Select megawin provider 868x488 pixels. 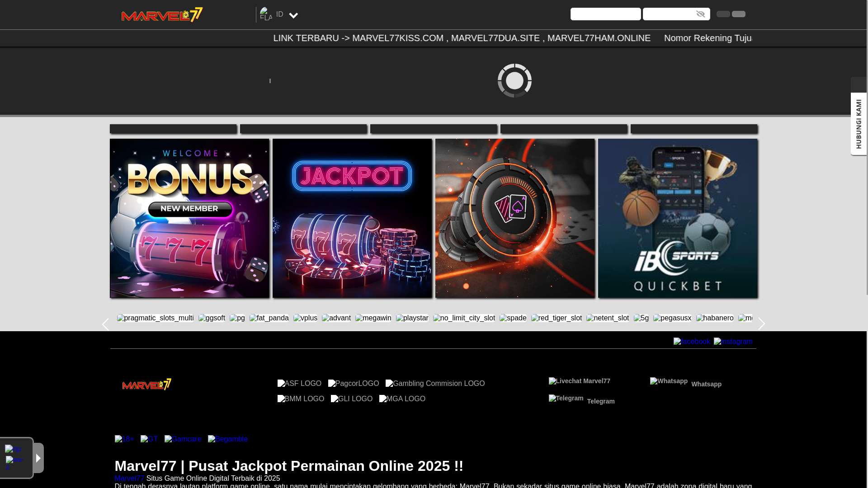[x=373, y=318]
